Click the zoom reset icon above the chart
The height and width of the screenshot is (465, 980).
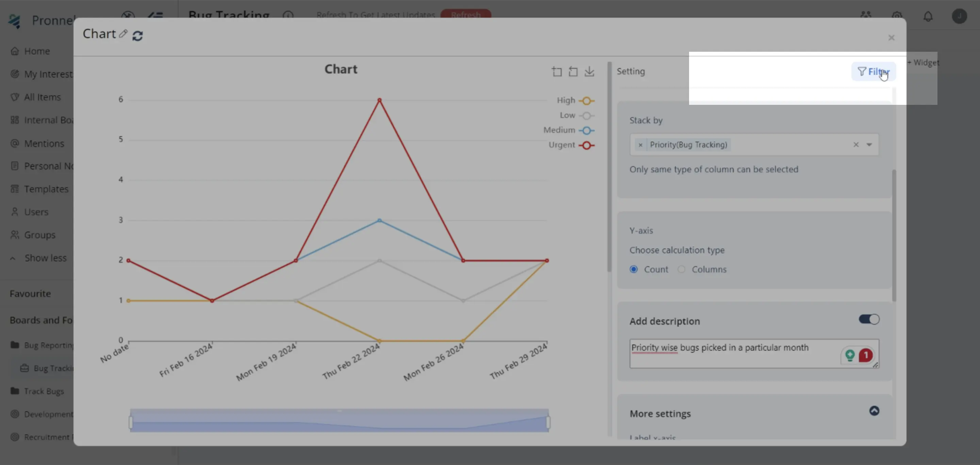[573, 71]
